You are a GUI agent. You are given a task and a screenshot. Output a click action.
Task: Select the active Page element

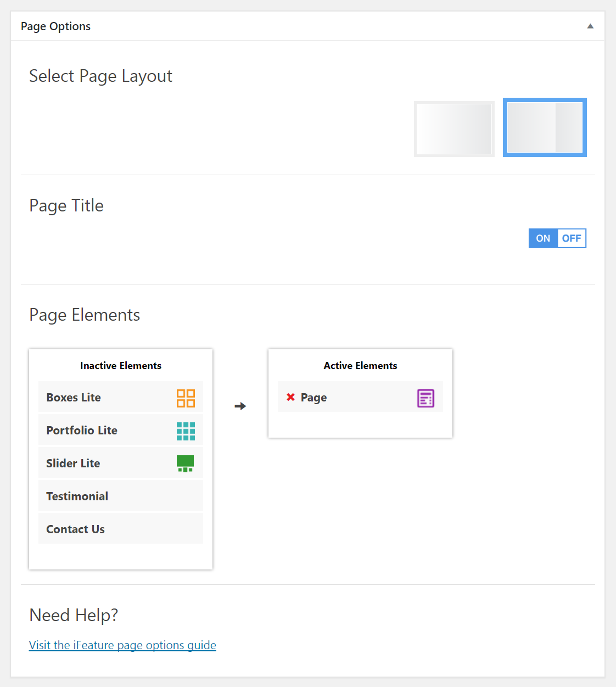[360, 397]
